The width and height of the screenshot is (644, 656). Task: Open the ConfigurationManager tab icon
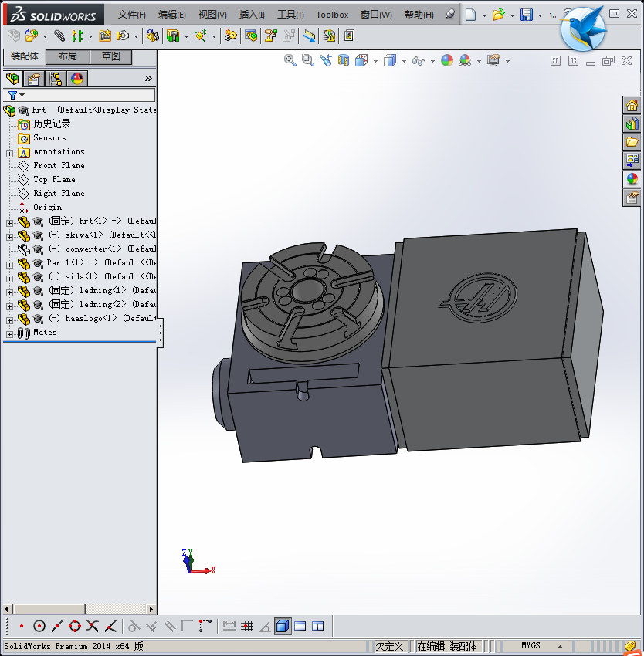pyautogui.click(x=56, y=79)
